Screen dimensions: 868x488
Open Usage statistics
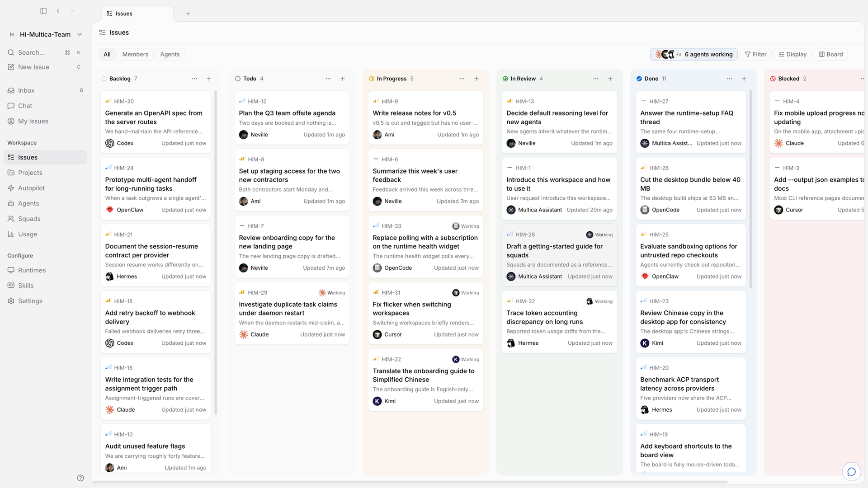point(45,234)
